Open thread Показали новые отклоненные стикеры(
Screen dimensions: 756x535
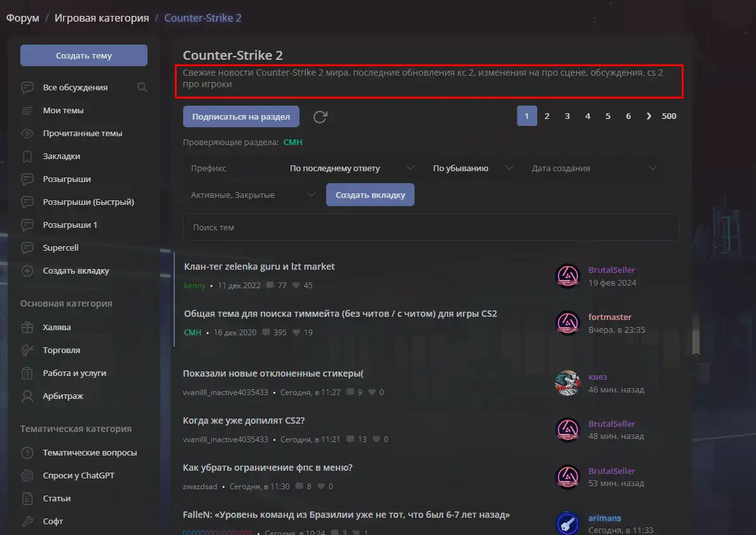tap(273, 373)
